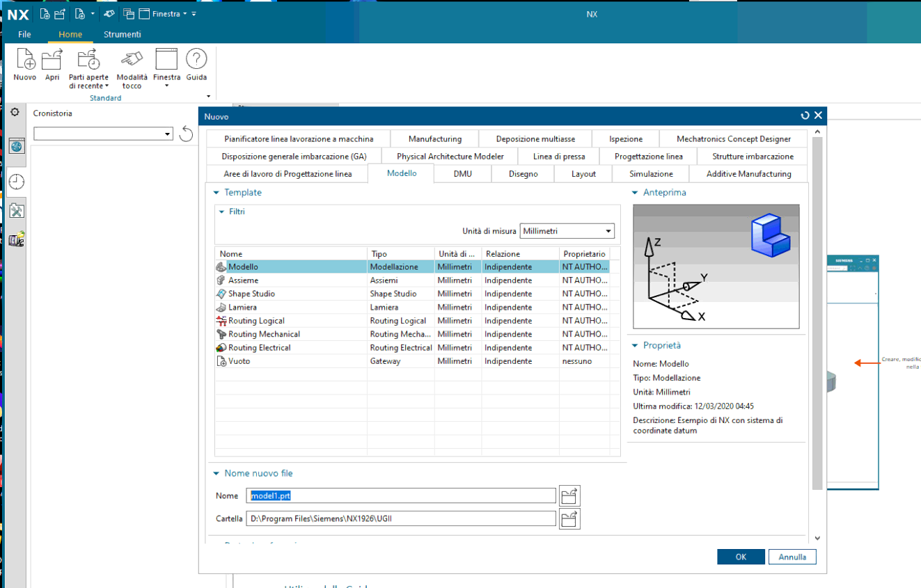Open the tools folder tab in the resource bar

point(17,211)
